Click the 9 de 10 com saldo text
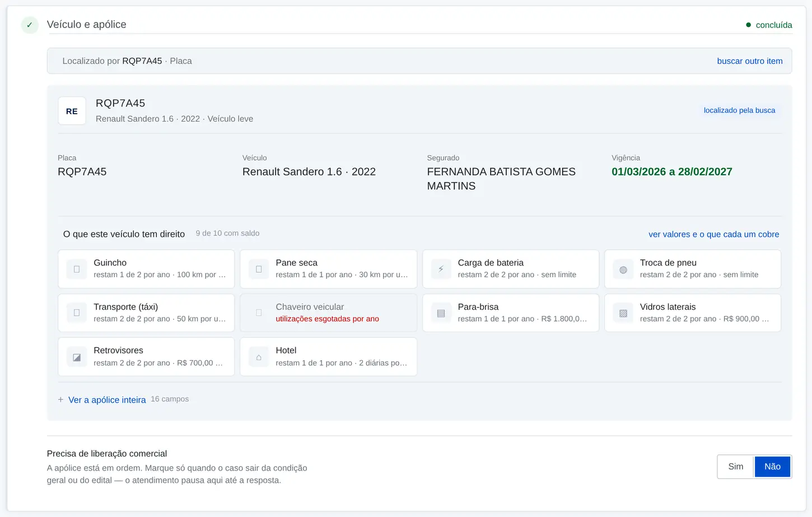Viewport: 812px width, 517px height. tap(227, 233)
